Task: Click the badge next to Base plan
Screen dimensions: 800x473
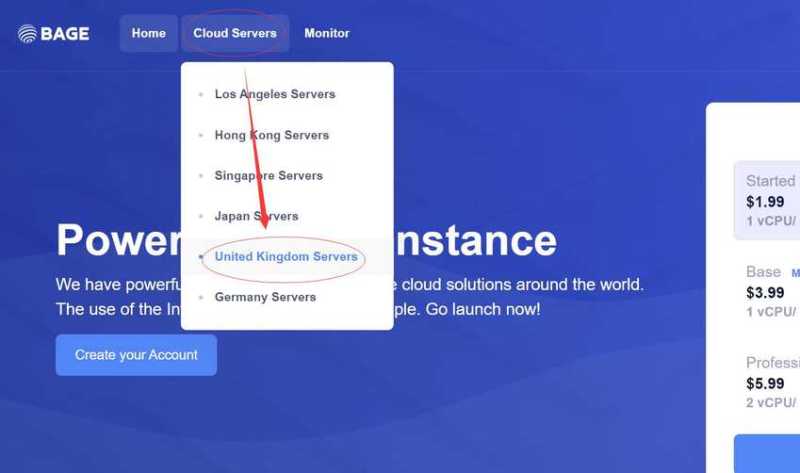Action: (x=795, y=272)
